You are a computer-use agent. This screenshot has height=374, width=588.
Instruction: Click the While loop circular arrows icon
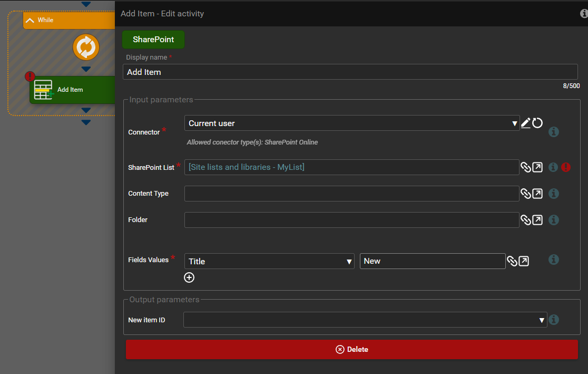pos(86,47)
